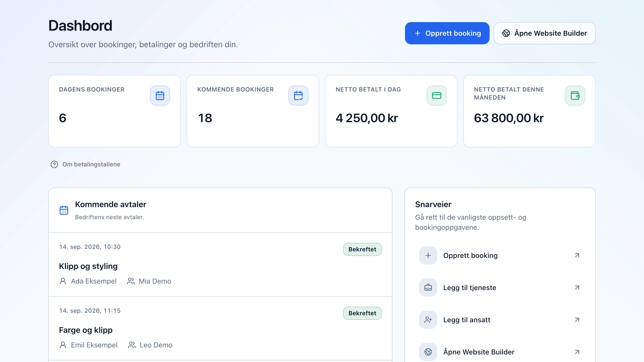This screenshot has height=362, width=644.
Task: Click the credit card icon in Netto betalt i dag
Action: (437, 96)
